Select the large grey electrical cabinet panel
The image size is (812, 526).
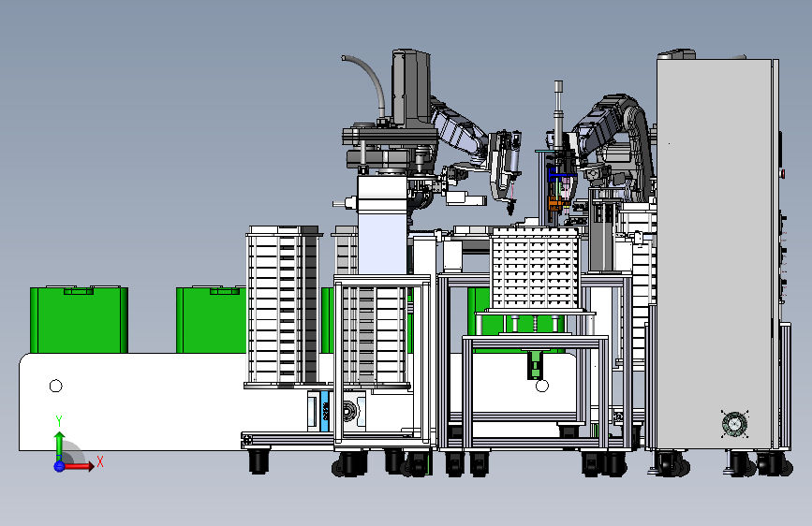coord(715,254)
